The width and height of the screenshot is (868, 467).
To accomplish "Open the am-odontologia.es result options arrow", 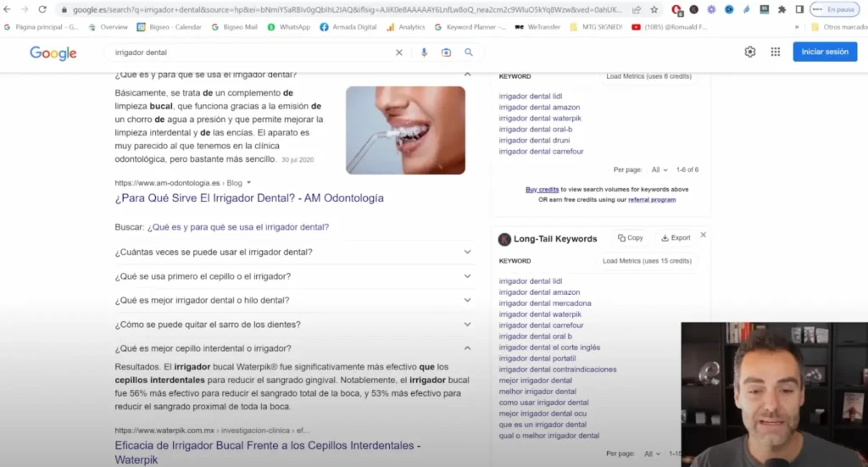I will pos(248,182).
